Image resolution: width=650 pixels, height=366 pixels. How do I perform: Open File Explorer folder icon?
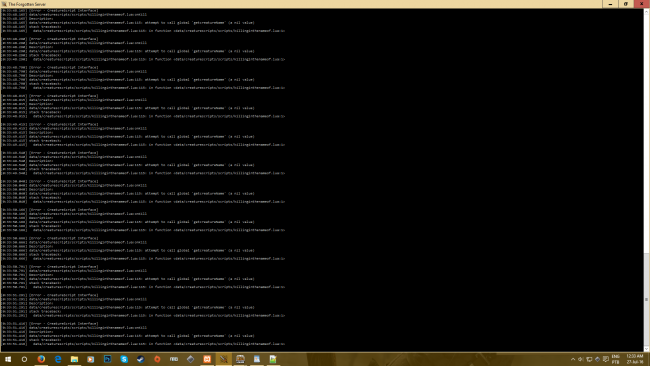coord(74,359)
